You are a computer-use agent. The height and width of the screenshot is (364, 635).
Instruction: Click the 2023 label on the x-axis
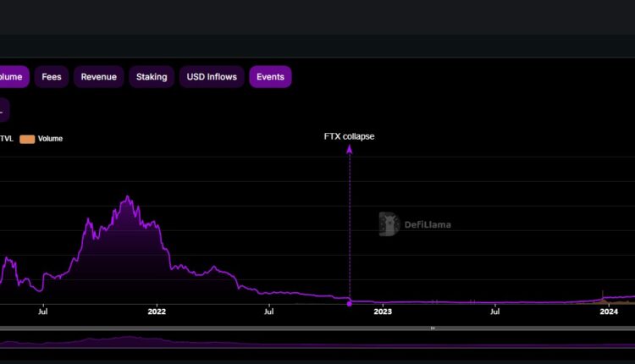click(x=382, y=312)
